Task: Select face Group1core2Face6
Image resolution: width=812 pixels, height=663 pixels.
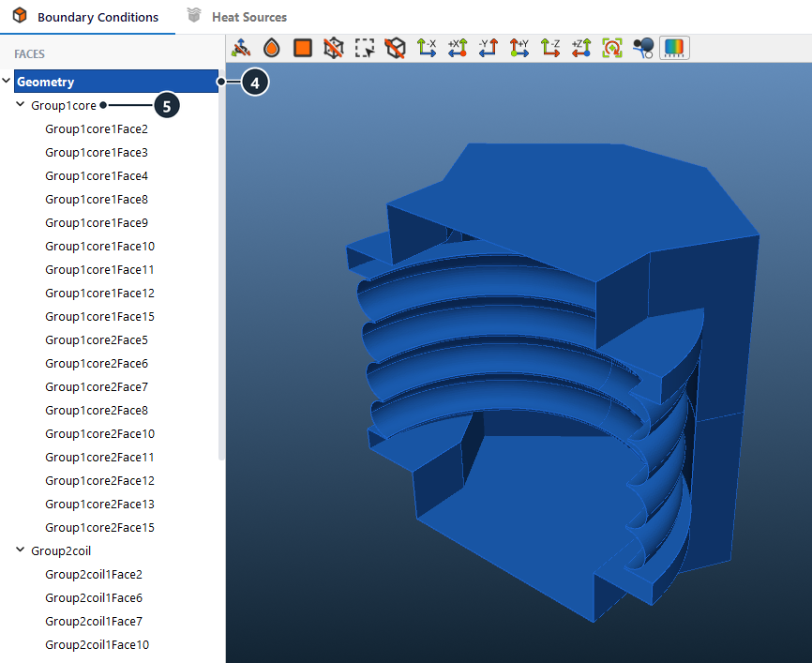Action: point(97,364)
